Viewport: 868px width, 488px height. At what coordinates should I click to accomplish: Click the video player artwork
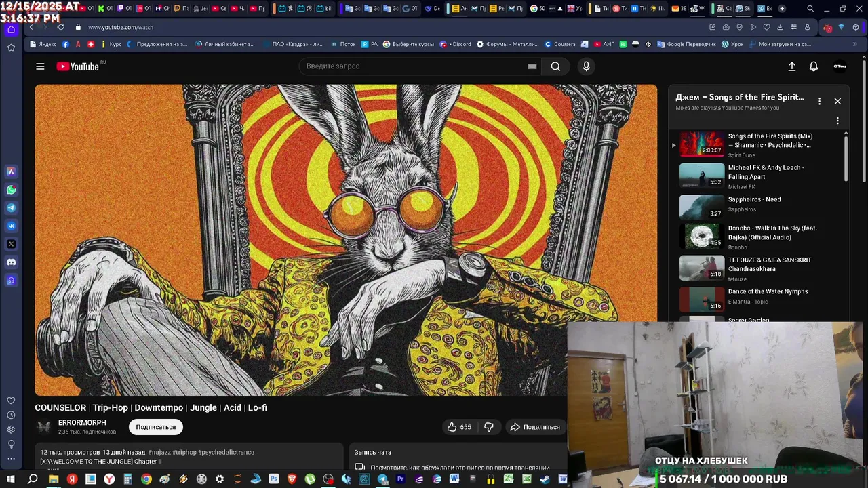coord(346,240)
